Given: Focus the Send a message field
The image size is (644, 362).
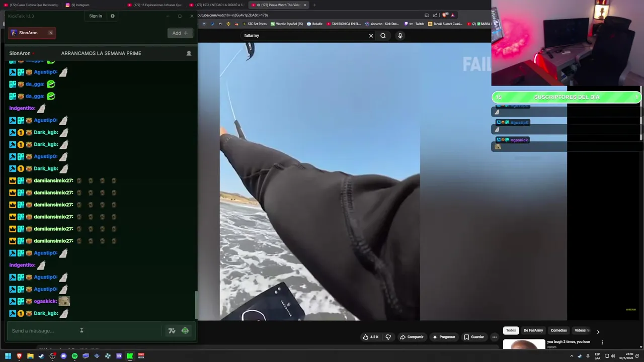Looking at the screenshot, I should point(86,331).
